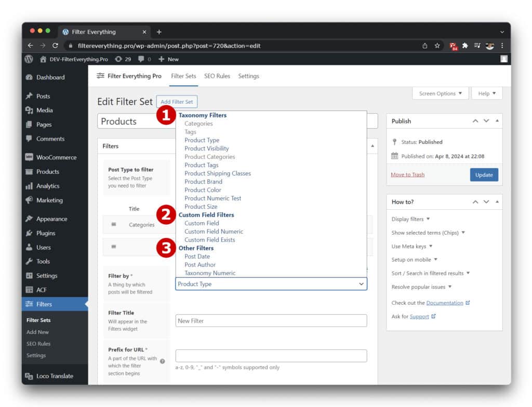Open the browser three-dot menu
532x407 pixels.
502,46
